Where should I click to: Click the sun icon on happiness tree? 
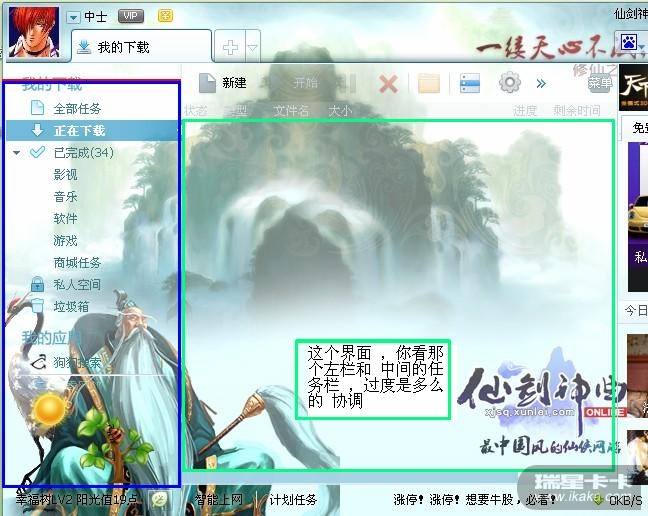click(50, 409)
